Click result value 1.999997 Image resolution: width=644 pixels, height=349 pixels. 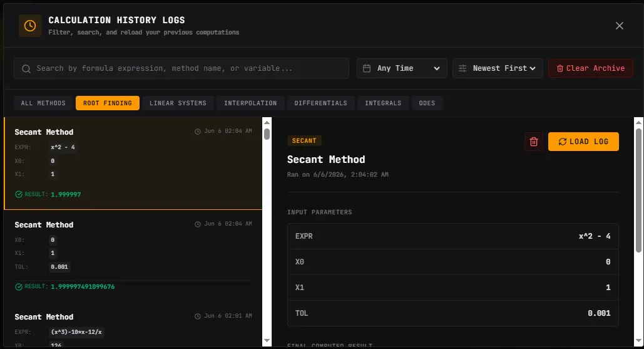click(x=66, y=194)
